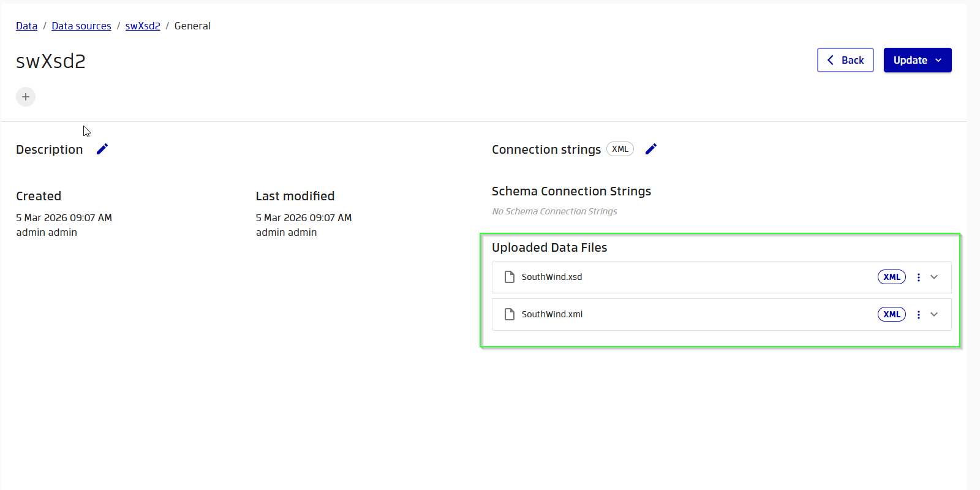Click the SouthWind.xsd file icon

coord(509,277)
